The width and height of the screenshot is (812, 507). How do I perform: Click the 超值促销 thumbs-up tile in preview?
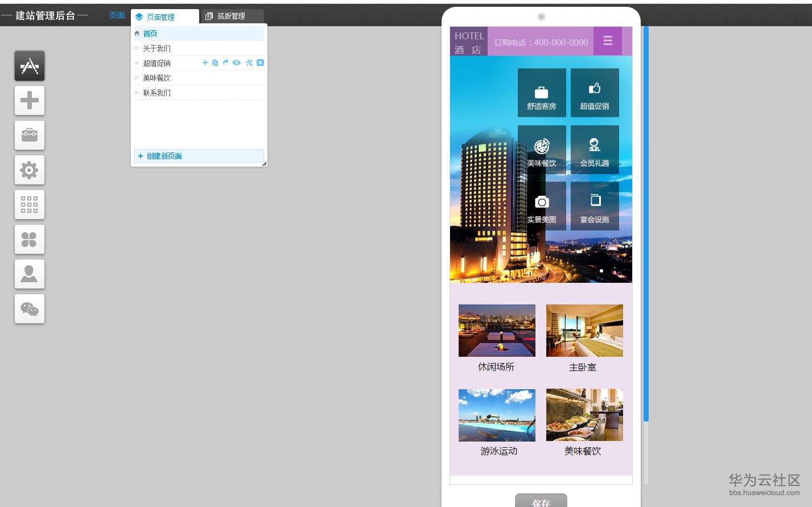pyautogui.click(x=595, y=93)
